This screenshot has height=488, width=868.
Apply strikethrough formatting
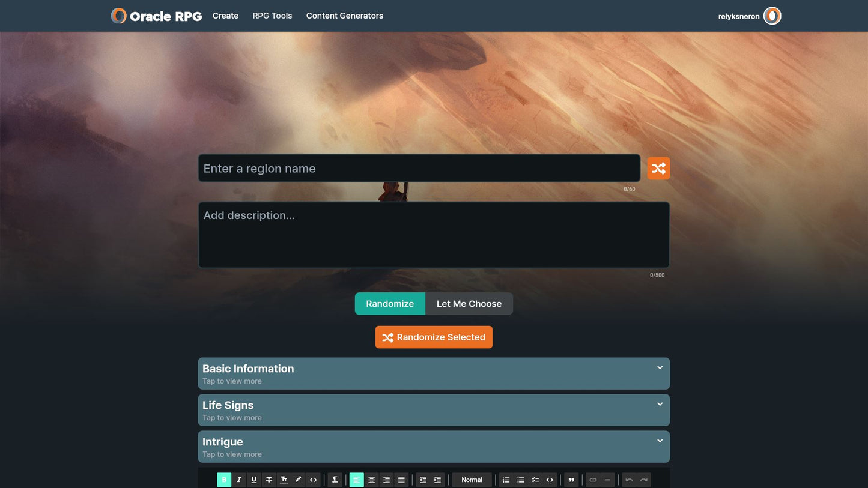pyautogui.click(x=269, y=480)
